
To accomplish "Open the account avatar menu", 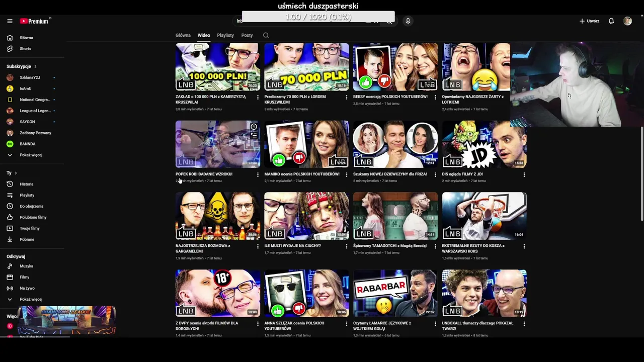I will click(x=627, y=21).
